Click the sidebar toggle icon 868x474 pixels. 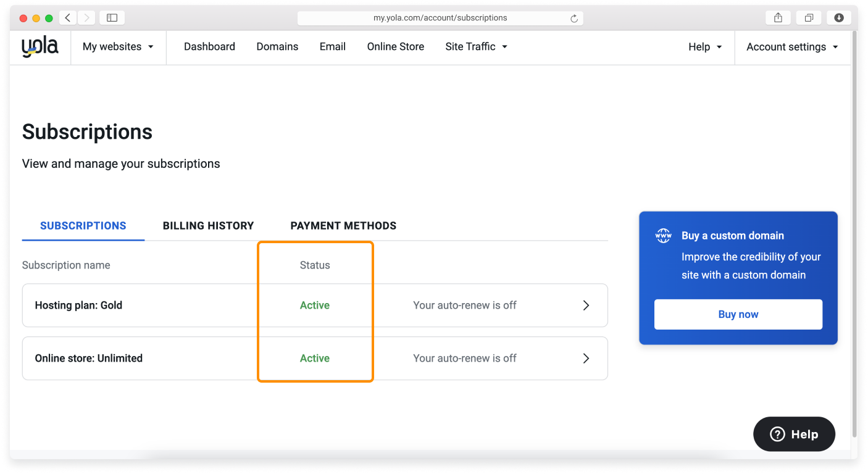pyautogui.click(x=112, y=17)
